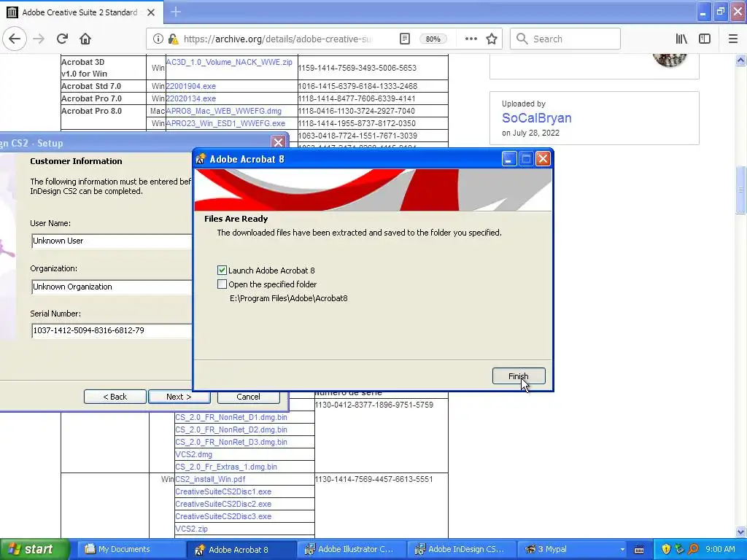Screen dimensions: 747x560
Task: Select serial 1130-0412-8377-1896-9751-5759 text
Action: 374,405
